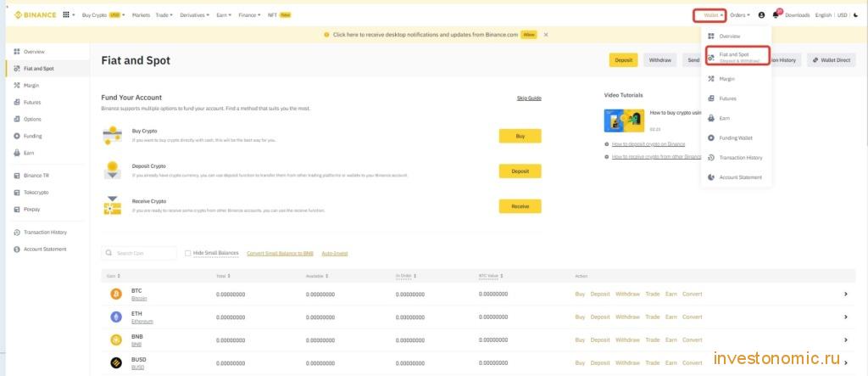Switch to dark mode with moon icon
The image size is (868, 376).
tap(856, 15)
